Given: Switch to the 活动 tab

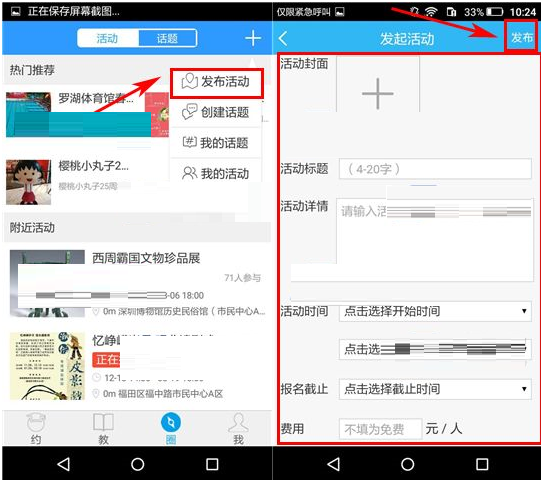Looking at the screenshot, I should pos(108,38).
